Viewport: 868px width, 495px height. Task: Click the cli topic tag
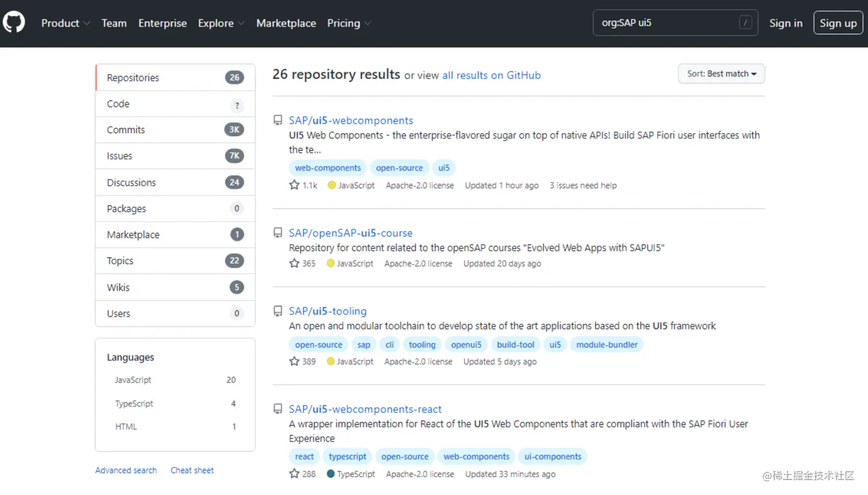pos(390,344)
